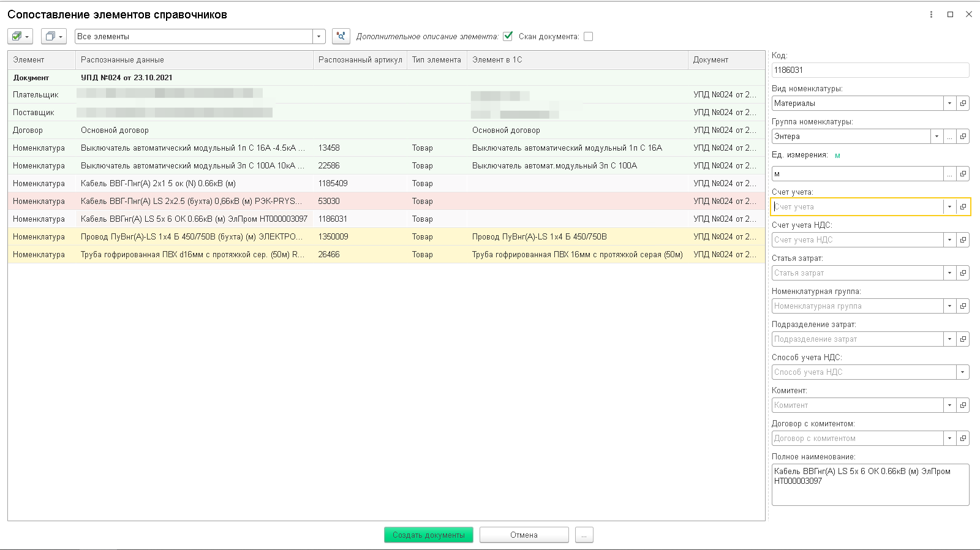
Task: Click into the Счет учета input field
Action: [858, 207]
